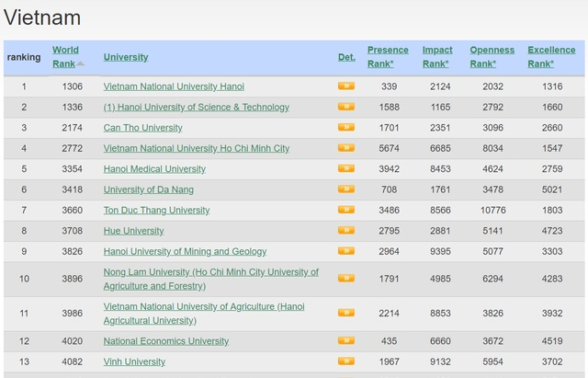
Task: Click world rank value 1336
Action: (x=73, y=108)
